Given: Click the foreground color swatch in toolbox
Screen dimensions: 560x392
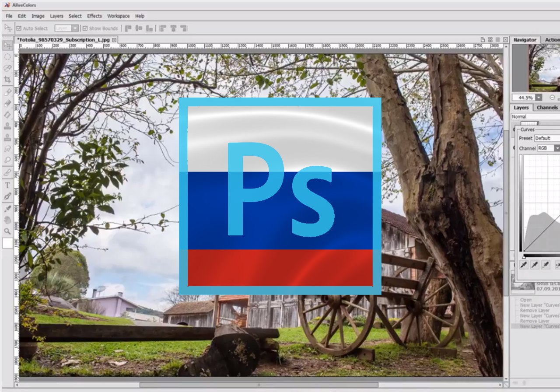Looking at the screenshot, I should (x=7, y=243).
